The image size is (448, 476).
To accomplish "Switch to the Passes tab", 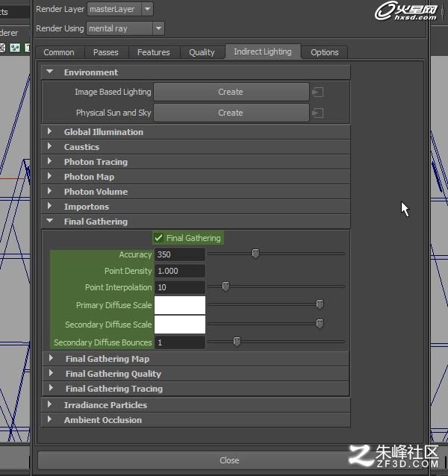I will (x=106, y=52).
